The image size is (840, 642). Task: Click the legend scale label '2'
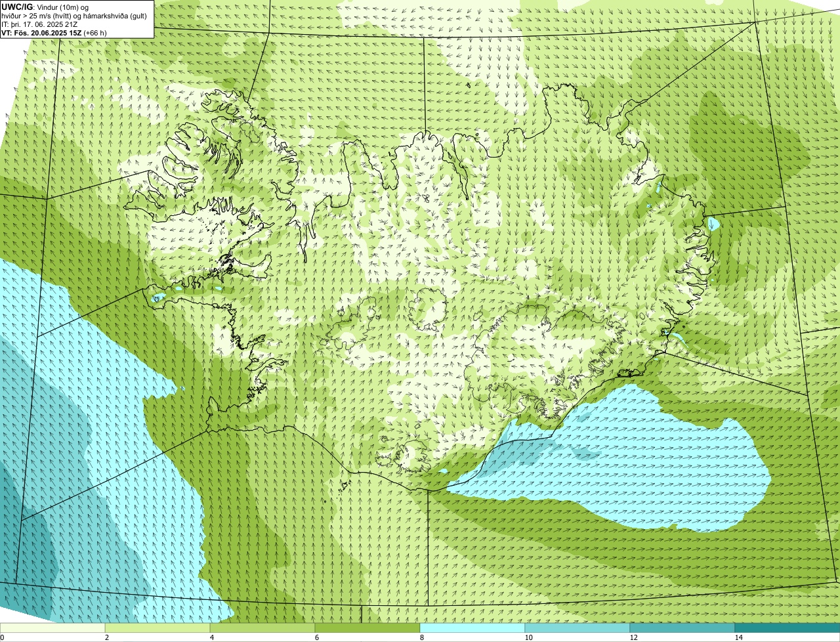(106, 637)
